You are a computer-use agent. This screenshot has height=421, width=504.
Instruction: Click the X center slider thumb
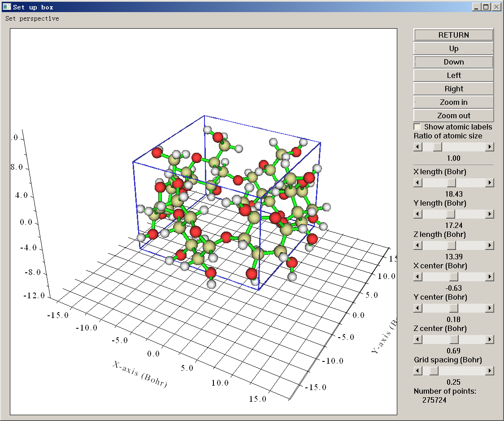click(x=453, y=276)
